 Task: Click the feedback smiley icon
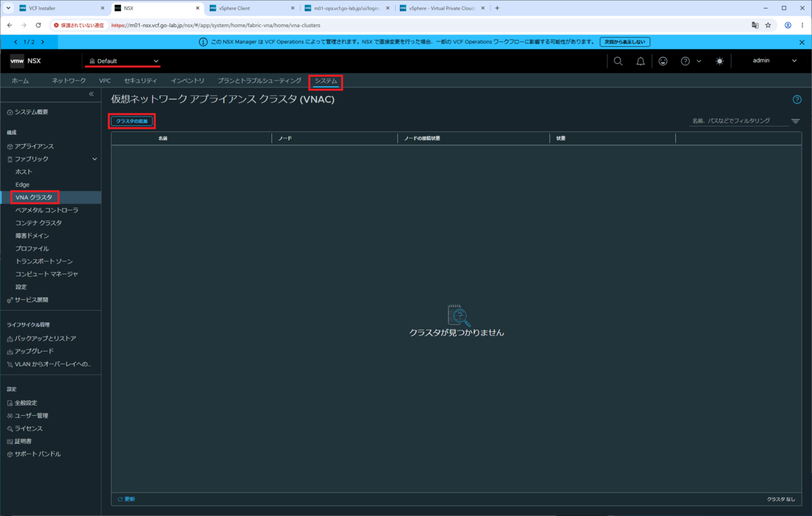coord(663,61)
